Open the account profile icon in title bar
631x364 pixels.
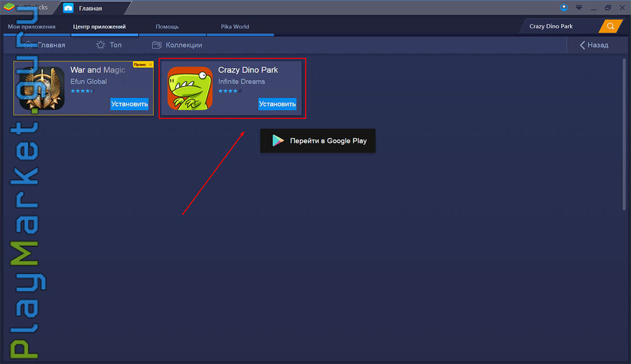[564, 7]
